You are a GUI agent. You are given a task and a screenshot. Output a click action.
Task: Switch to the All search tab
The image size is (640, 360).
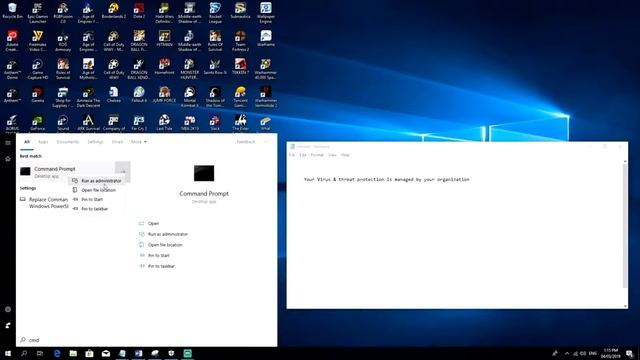(27, 142)
